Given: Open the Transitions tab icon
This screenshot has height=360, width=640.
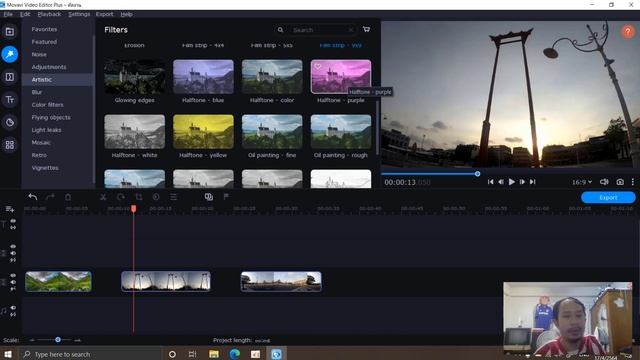Looking at the screenshot, I should 10,77.
